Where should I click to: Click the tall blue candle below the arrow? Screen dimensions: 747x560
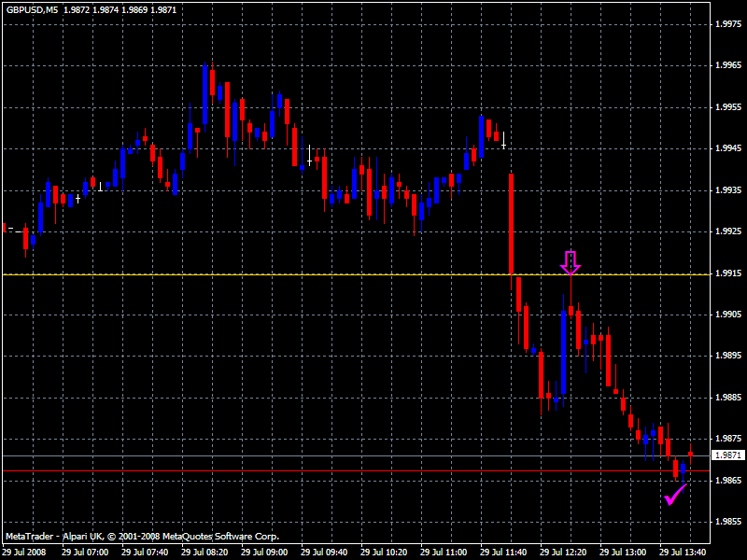coord(563,353)
